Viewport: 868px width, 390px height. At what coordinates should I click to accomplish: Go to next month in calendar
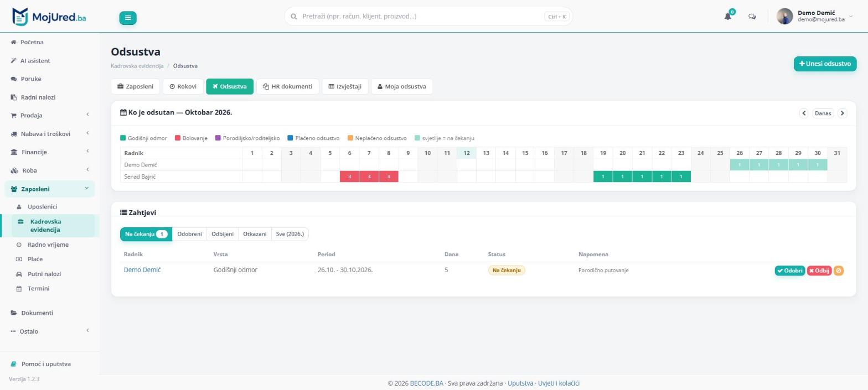842,113
